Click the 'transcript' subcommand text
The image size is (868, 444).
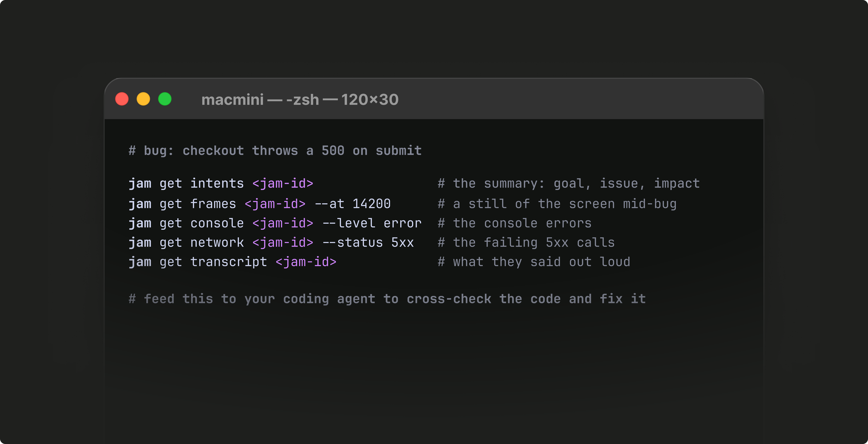pyautogui.click(x=229, y=262)
